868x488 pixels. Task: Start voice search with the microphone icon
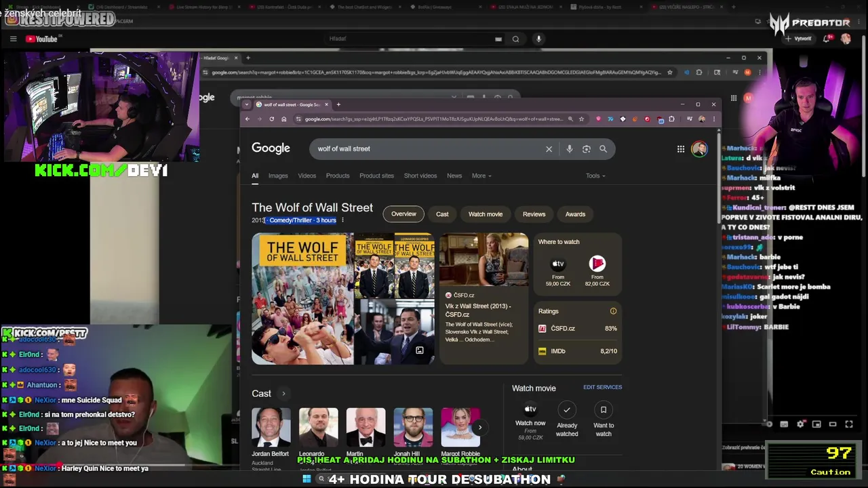569,149
